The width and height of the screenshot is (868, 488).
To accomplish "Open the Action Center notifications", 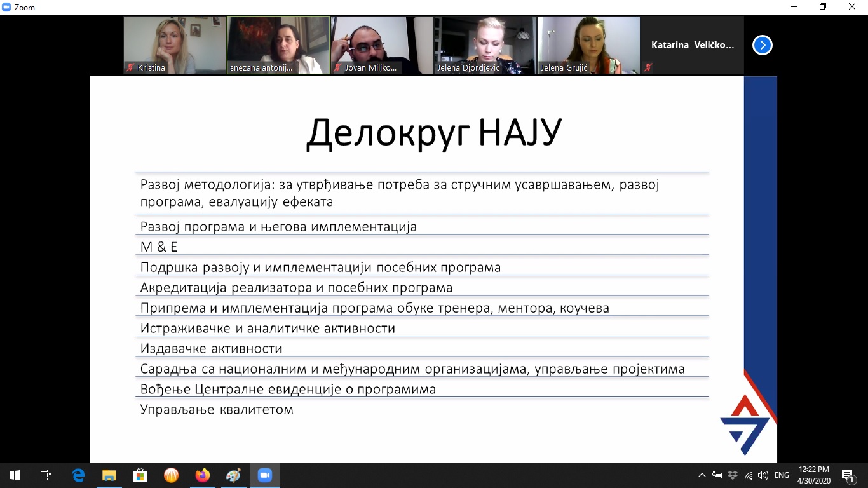I will 848,475.
